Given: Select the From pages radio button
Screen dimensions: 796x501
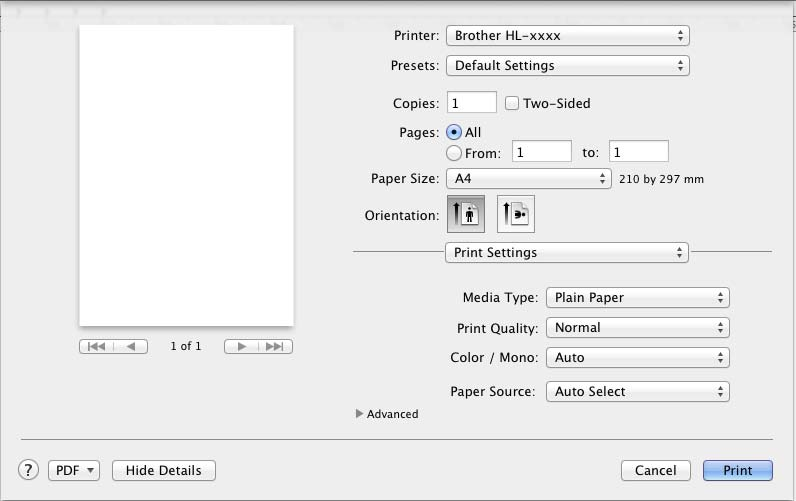Looking at the screenshot, I should click(454, 153).
